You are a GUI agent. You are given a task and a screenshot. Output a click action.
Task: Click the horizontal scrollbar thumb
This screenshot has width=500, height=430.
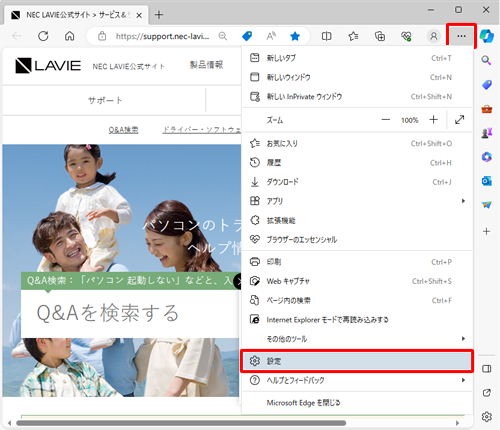pyautogui.click(x=181, y=423)
